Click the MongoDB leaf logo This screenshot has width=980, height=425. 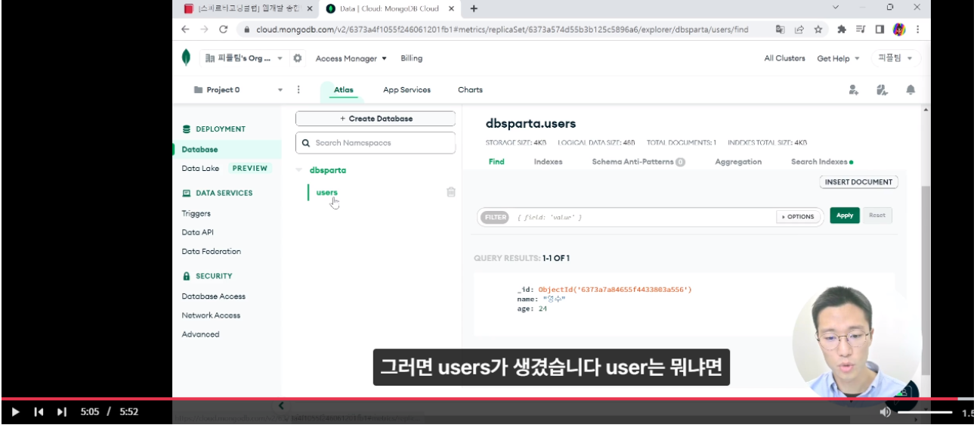(186, 57)
